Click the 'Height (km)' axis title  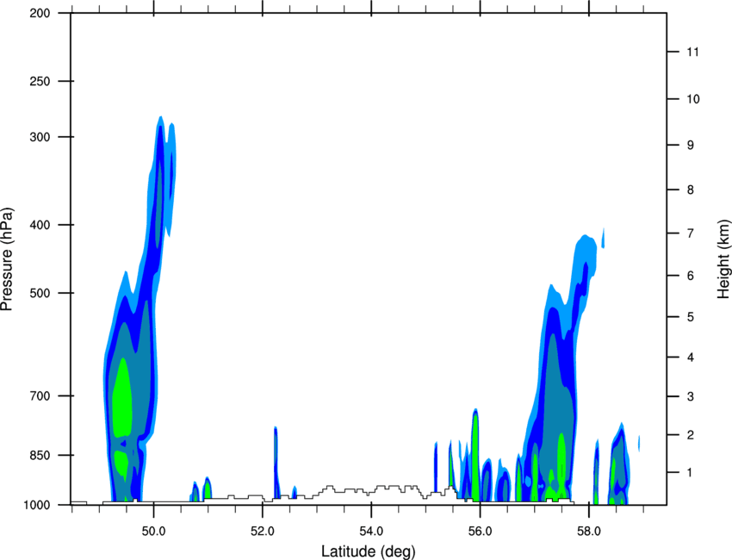pos(723,258)
